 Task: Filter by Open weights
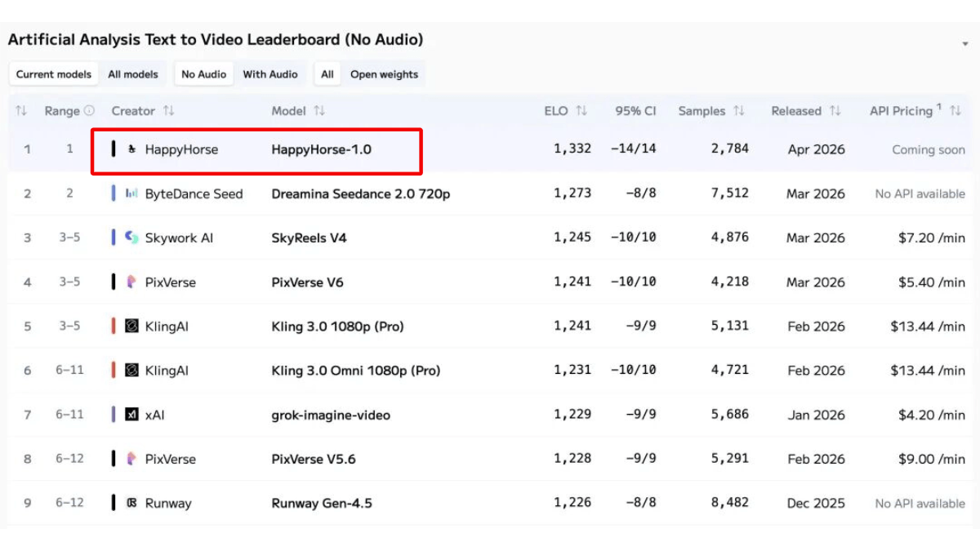point(384,74)
